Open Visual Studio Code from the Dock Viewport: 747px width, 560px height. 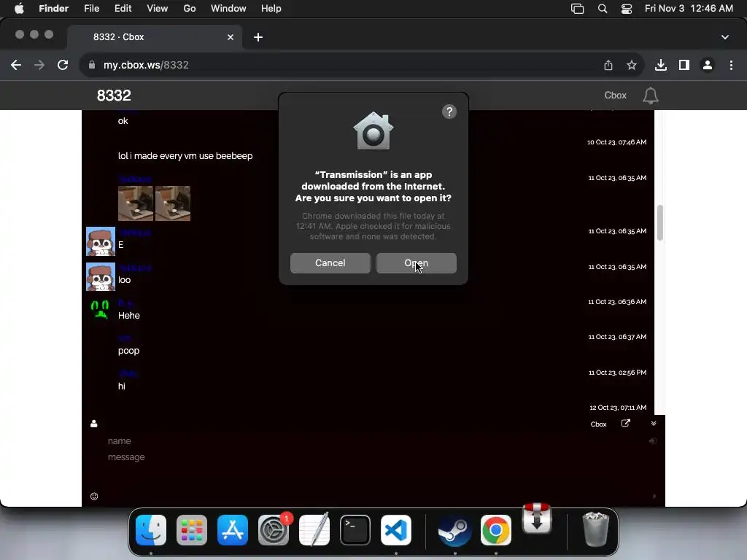coord(396,531)
